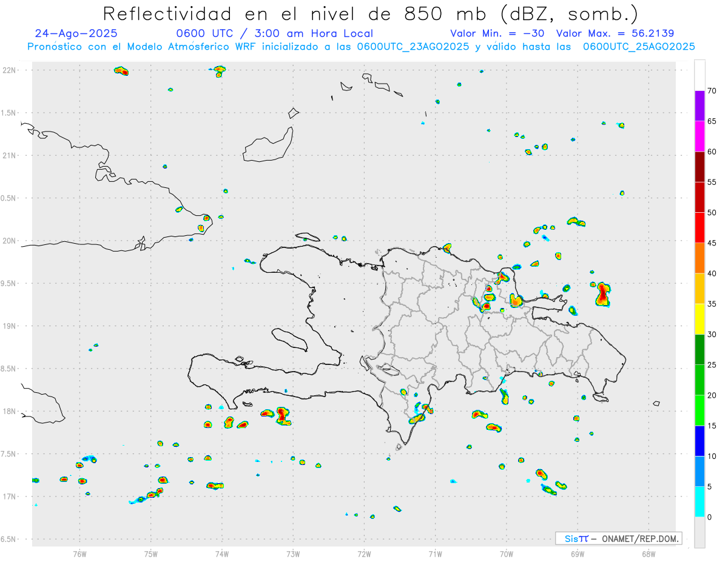Pick the dark green 25–30 dBZ colorbar segment
The image size is (728, 562).
(699, 350)
